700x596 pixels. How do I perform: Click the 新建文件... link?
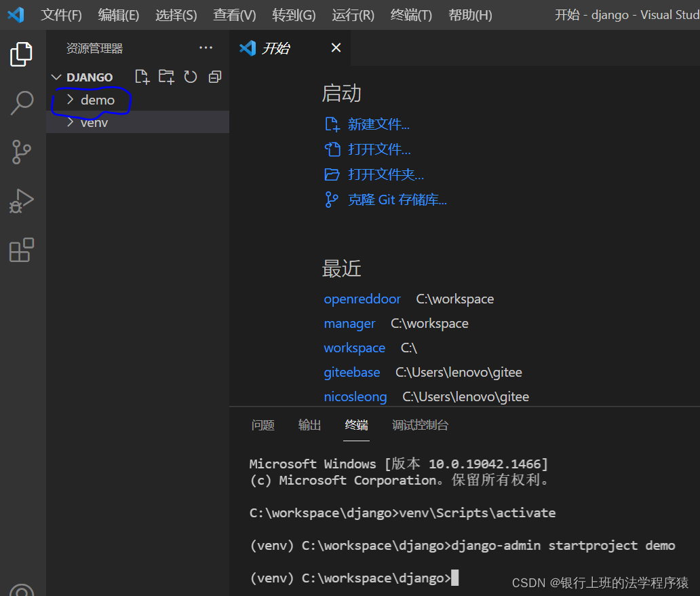(378, 124)
